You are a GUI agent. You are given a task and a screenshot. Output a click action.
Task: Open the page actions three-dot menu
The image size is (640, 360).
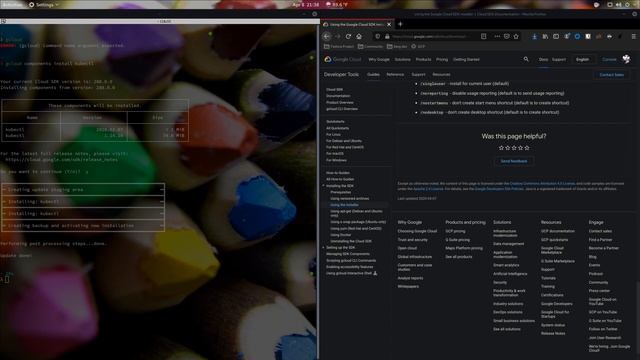click(497, 36)
